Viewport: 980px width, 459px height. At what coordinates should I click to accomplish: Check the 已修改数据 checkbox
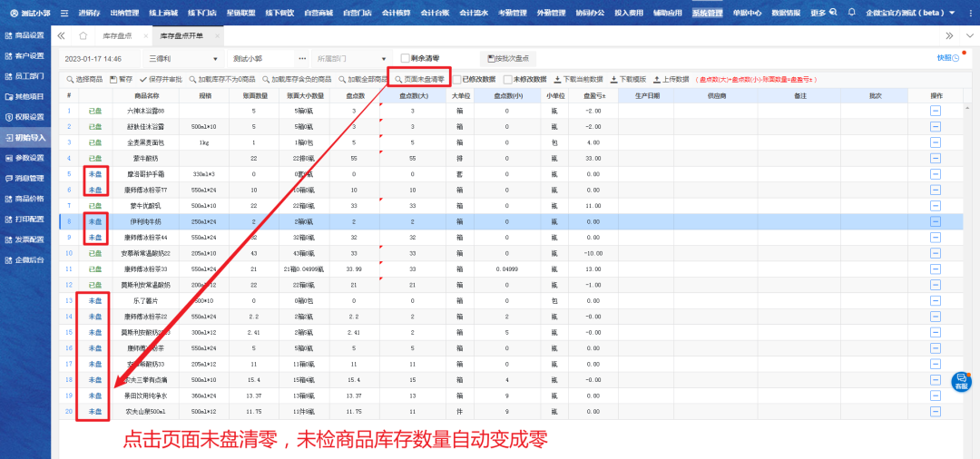457,79
